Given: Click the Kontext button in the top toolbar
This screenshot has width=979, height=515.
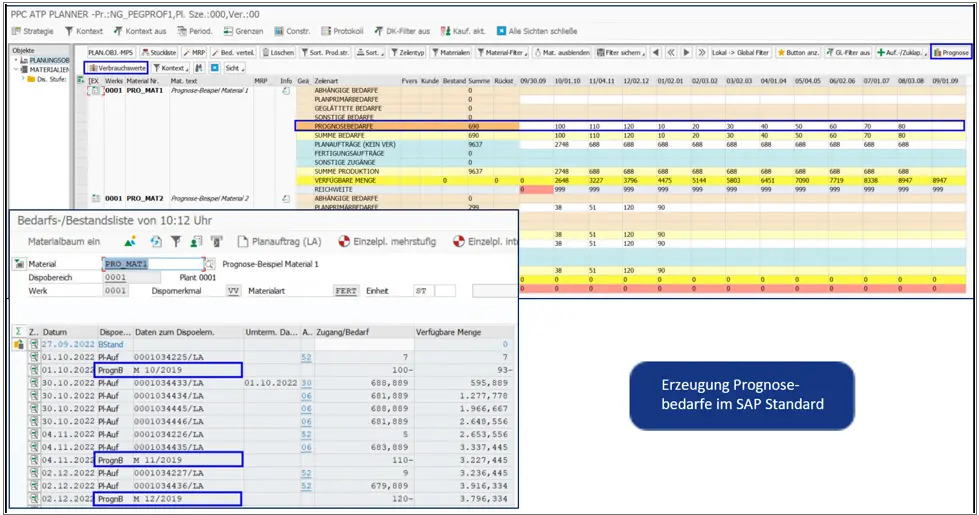Looking at the screenshot, I should (83, 31).
